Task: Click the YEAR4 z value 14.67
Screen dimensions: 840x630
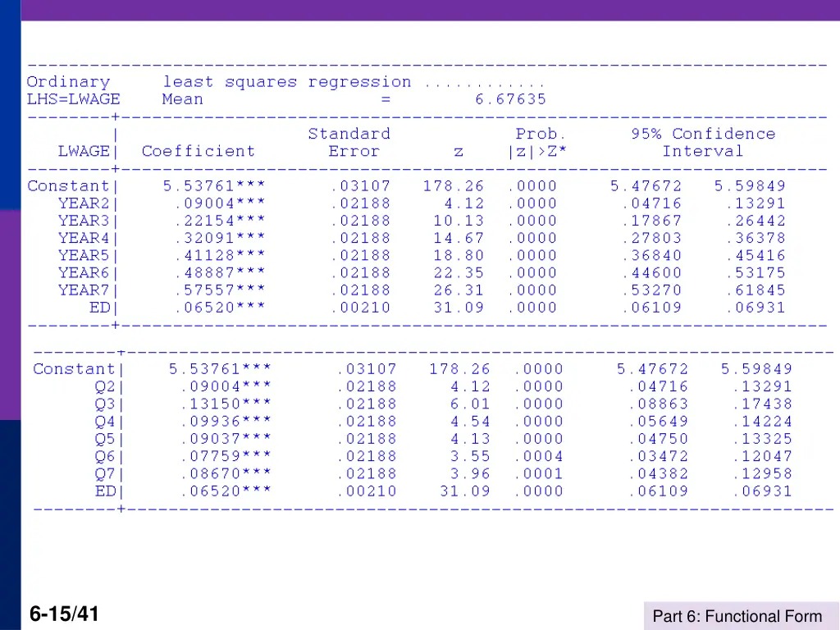Action: [x=459, y=238]
